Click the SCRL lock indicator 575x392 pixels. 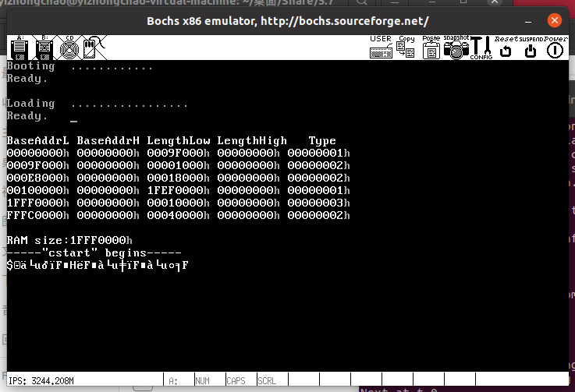coord(267,381)
